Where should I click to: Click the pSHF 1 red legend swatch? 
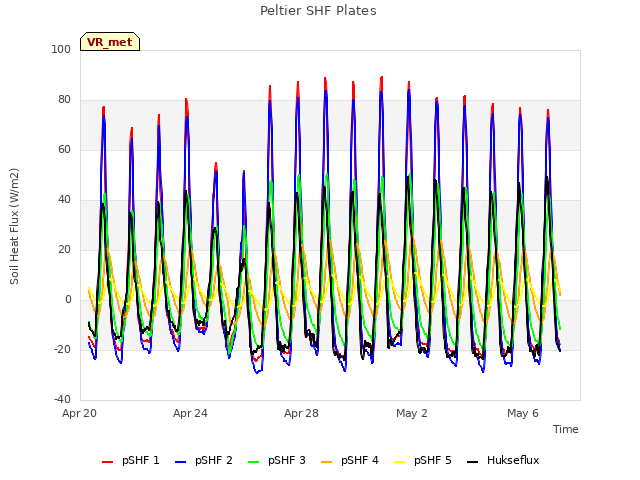[x=107, y=462]
